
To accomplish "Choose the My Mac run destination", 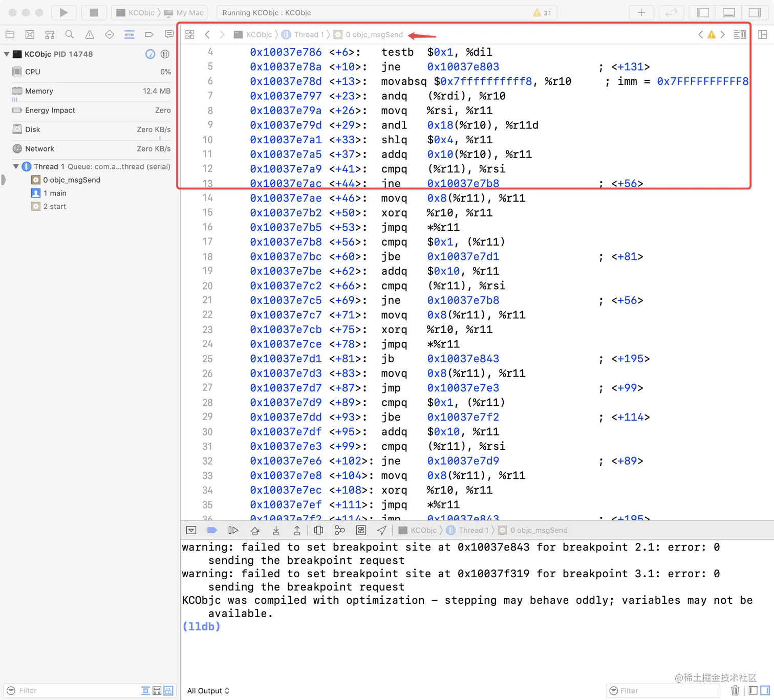I will pos(184,13).
